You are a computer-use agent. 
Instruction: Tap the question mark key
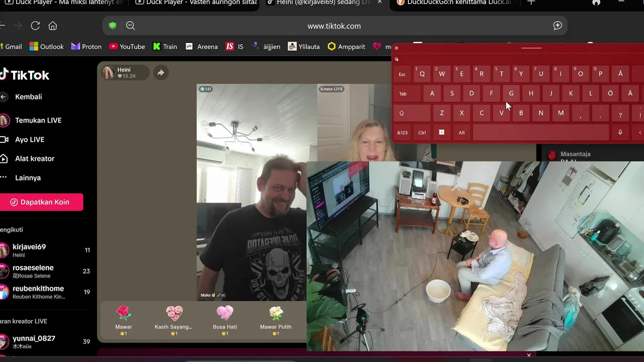click(x=620, y=113)
